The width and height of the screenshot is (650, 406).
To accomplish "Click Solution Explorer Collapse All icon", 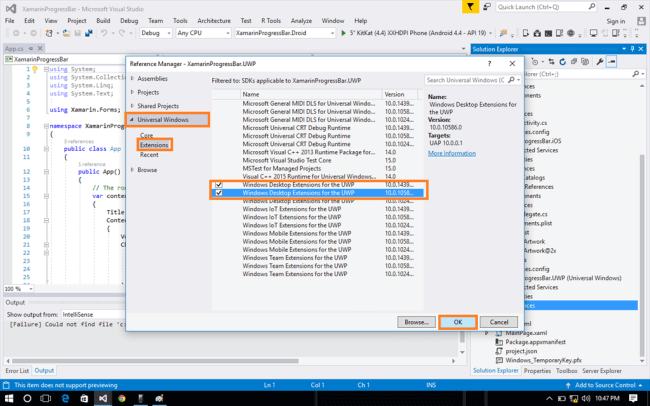I will [x=574, y=62].
